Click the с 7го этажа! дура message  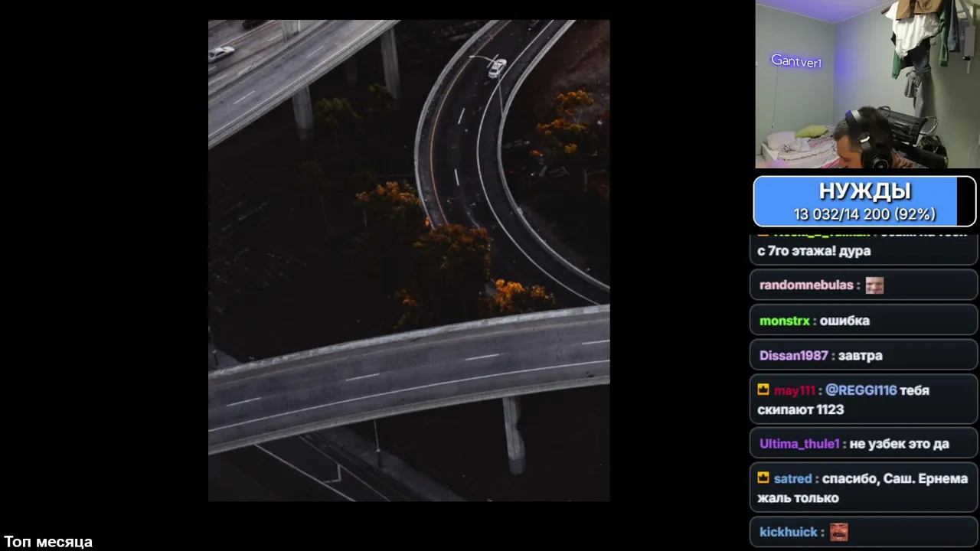click(814, 251)
